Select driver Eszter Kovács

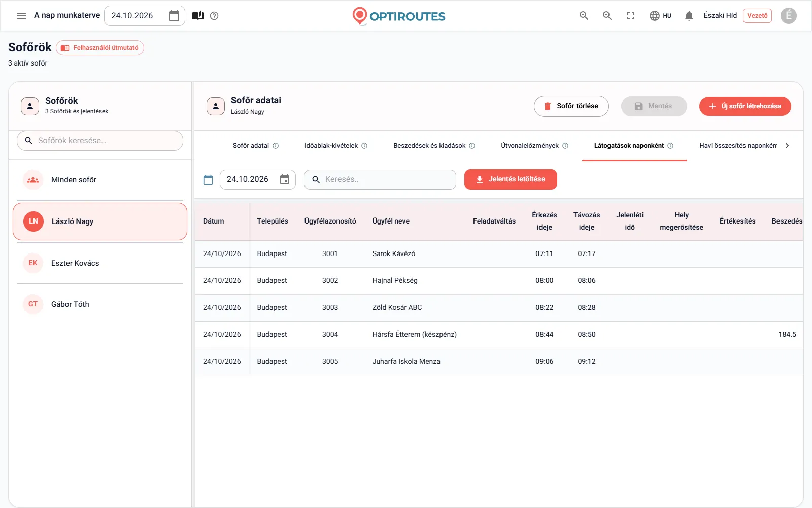point(100,263)
